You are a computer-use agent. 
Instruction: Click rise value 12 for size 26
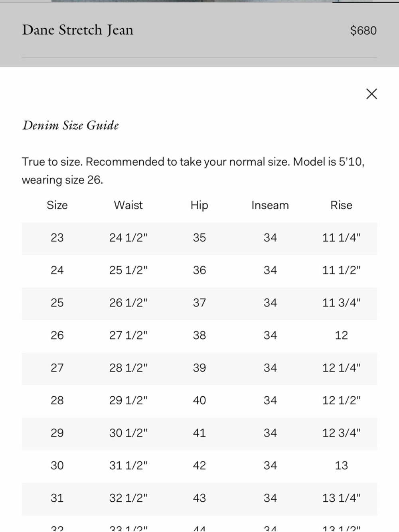point(341,335)
